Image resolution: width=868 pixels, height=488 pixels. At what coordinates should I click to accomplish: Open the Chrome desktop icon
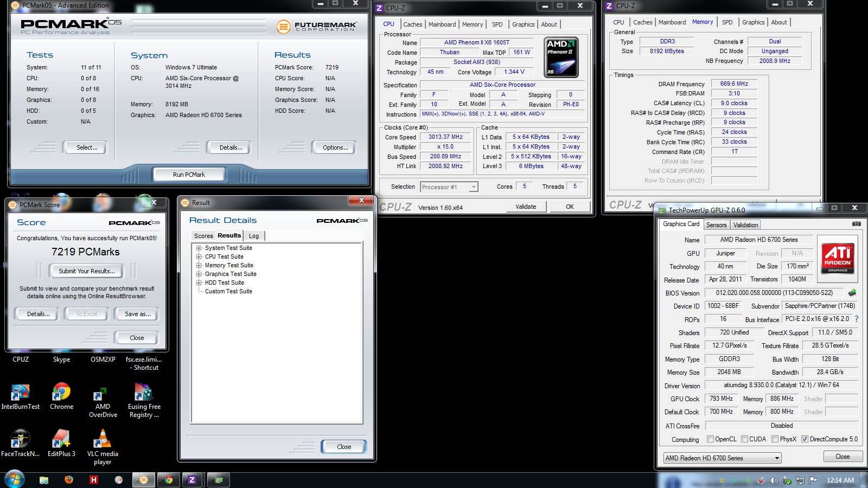[x=62, y=397]
